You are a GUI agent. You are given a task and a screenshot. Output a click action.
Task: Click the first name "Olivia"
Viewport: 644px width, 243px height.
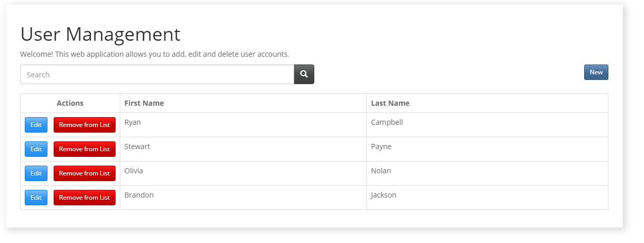[134, 171]
